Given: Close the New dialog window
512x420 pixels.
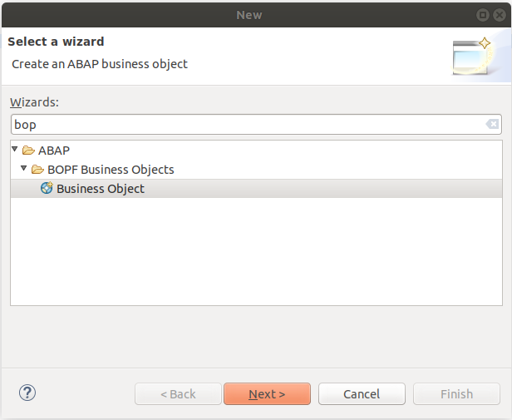Looking at the screenshot, I should coord(498,14).
